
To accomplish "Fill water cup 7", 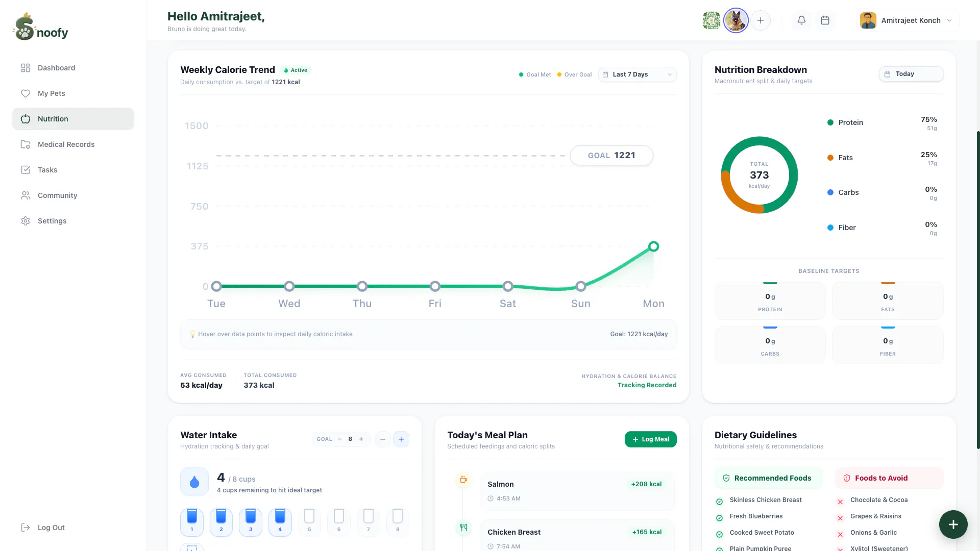I will 369,522.
